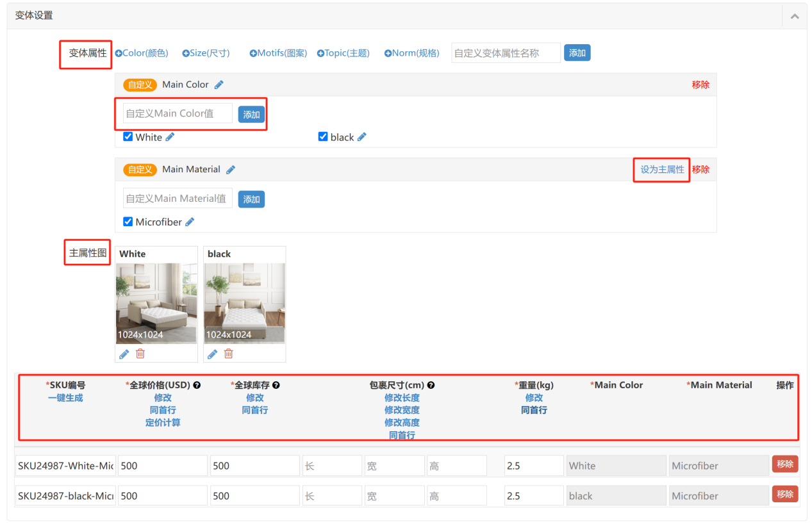Focus the 自定义变体属性名称 input field

coord(506,53)
